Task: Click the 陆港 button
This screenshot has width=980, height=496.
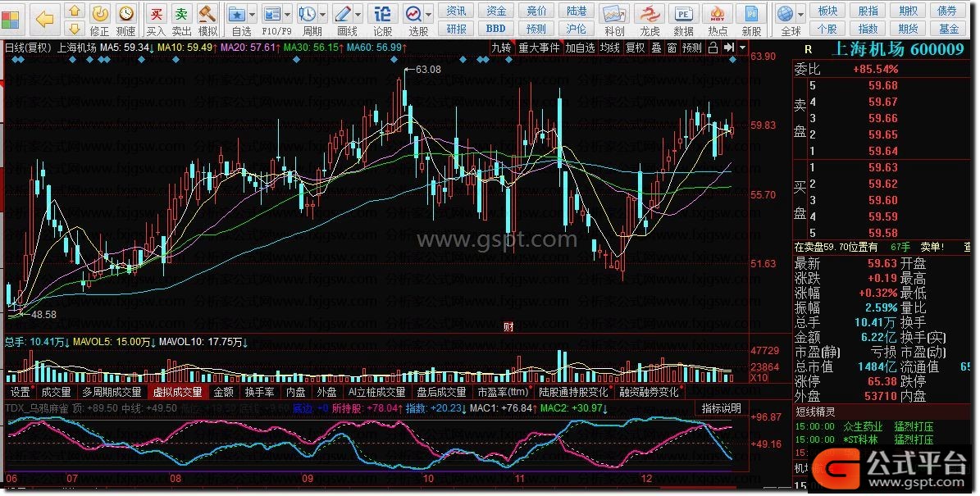Action: coord(577,11)
